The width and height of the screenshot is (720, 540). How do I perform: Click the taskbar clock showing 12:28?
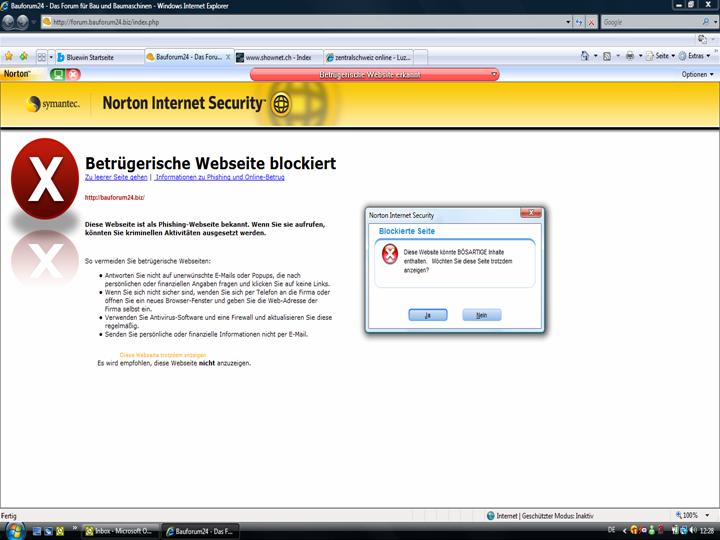point(707,530)
